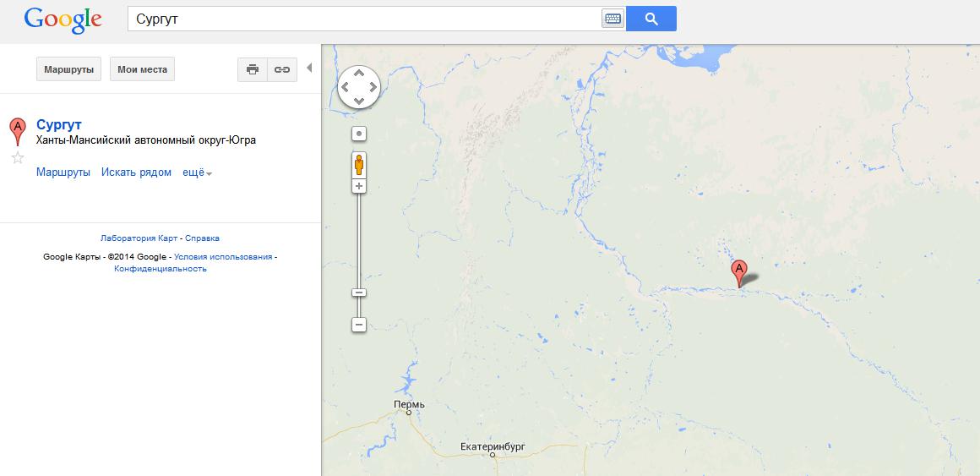
Task: Click the blue search magnifier button
Action: point(651,19)
